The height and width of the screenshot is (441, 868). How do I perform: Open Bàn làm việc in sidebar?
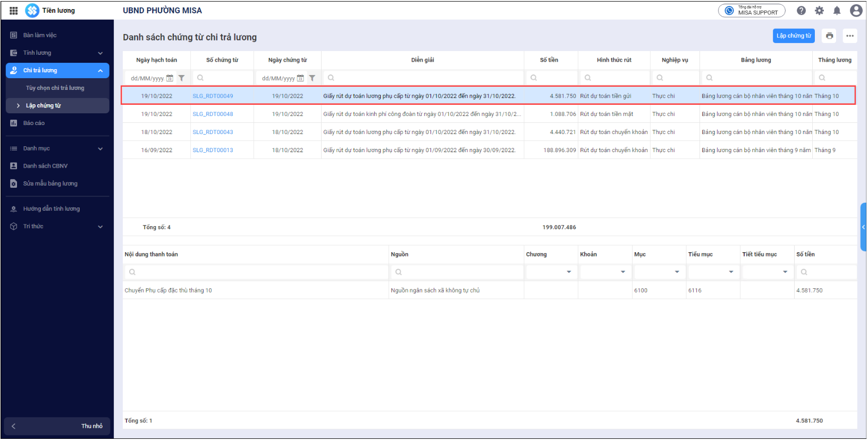pos(57,35)
